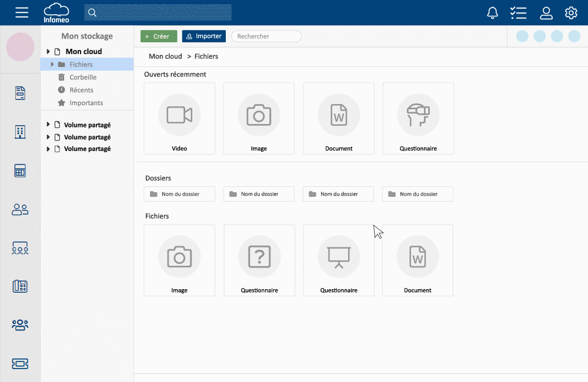
Task: Open Corbeille trash
Action: tap(83, 77)
